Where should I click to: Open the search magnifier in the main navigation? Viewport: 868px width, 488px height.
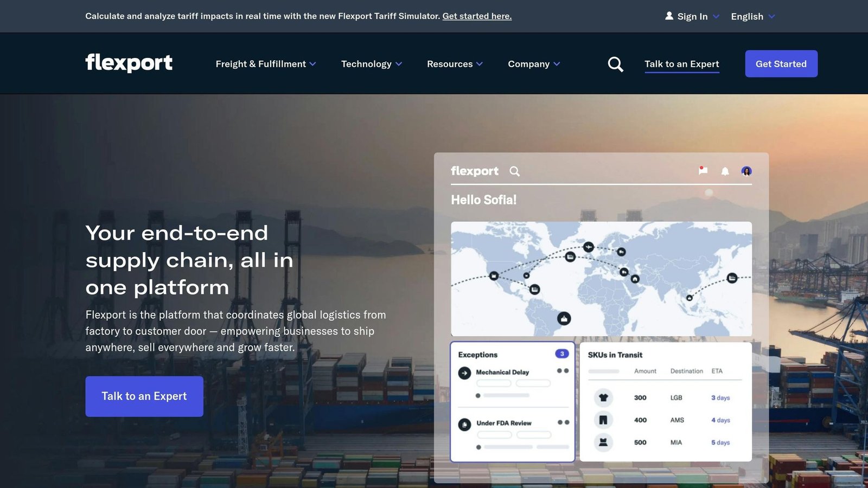tap(615, 63)
